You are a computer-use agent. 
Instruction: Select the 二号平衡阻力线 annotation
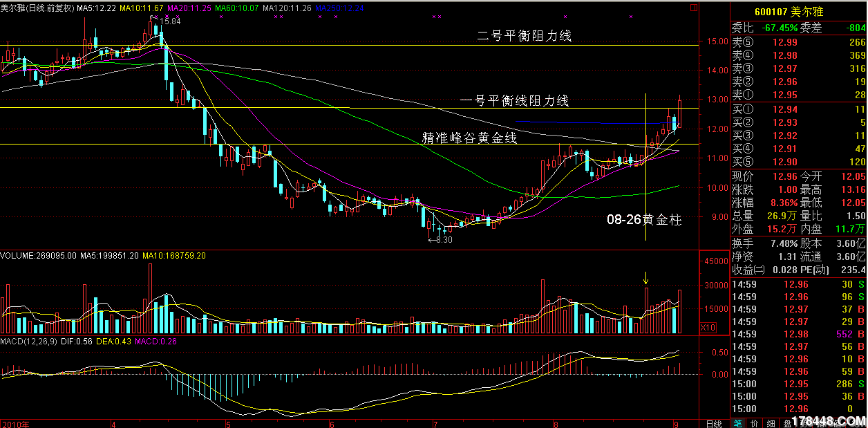pos(525,36)
